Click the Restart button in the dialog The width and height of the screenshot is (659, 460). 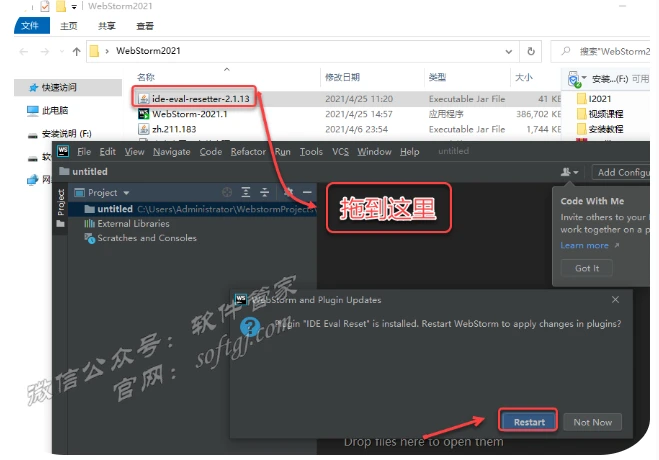(529, 421)
